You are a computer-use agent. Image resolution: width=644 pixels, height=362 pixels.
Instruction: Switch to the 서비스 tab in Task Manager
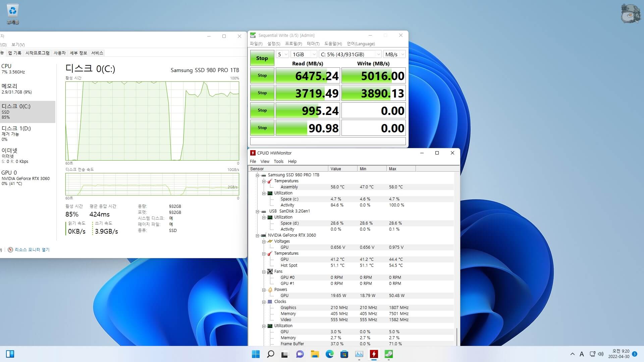pos(97,53)
